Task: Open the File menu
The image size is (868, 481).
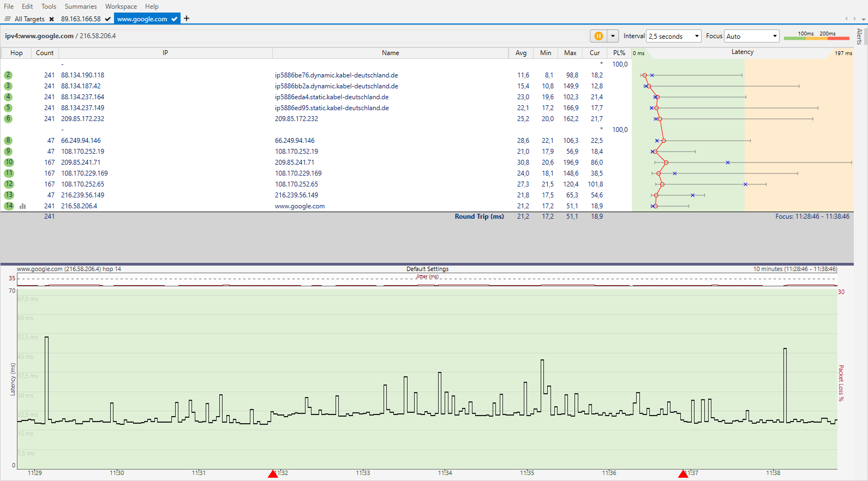Action: pyautogui.click(x=9, y=7)
